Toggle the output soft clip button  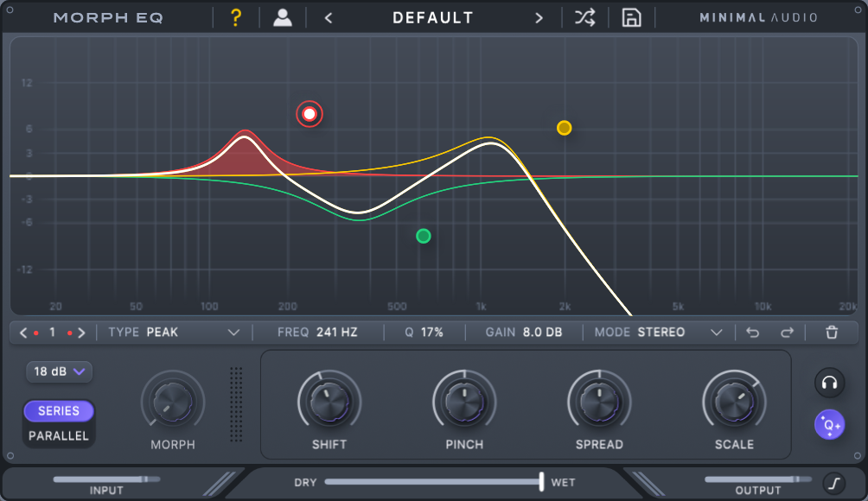tap(833, 483)
